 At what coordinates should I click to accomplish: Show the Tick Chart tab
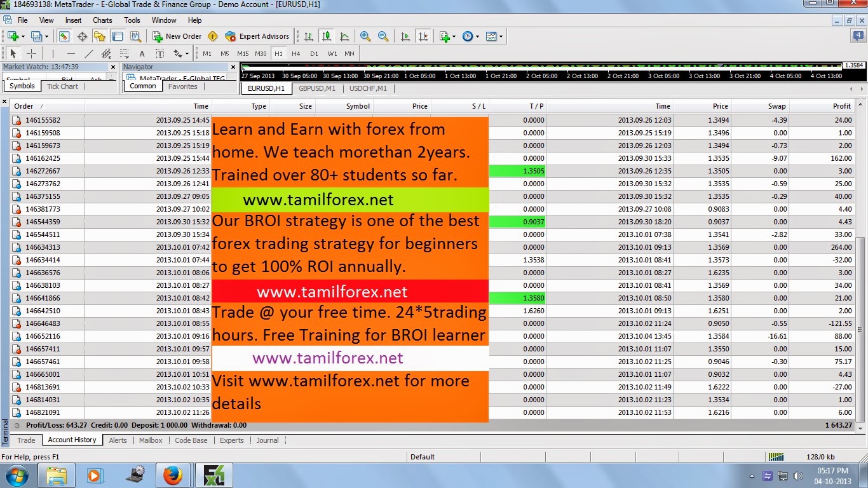(62, 86)
